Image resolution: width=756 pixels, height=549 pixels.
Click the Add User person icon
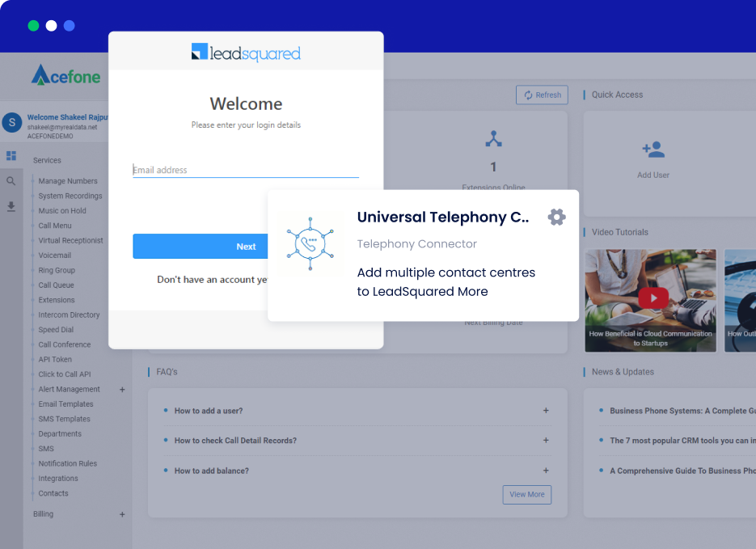pyautogui.click(x=653, y=150)
